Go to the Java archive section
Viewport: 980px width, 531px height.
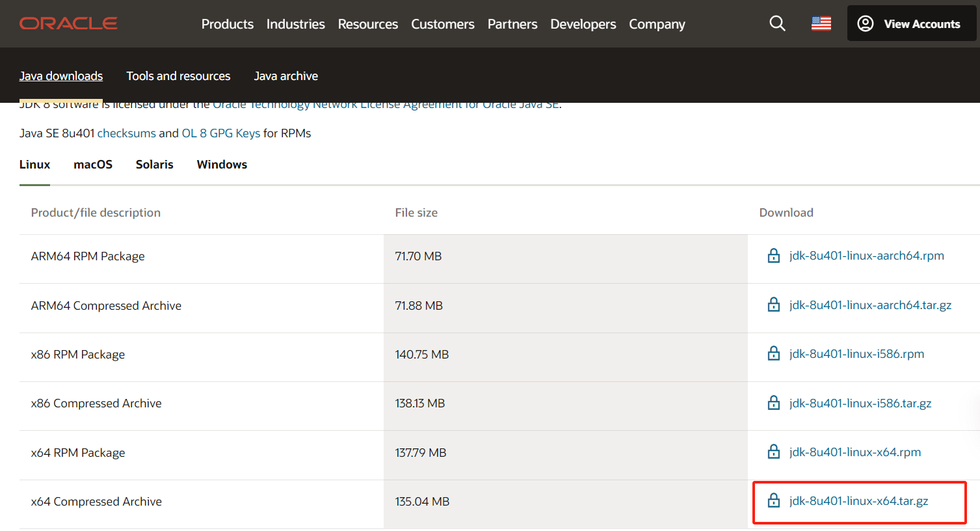click(x=285, y=76)
